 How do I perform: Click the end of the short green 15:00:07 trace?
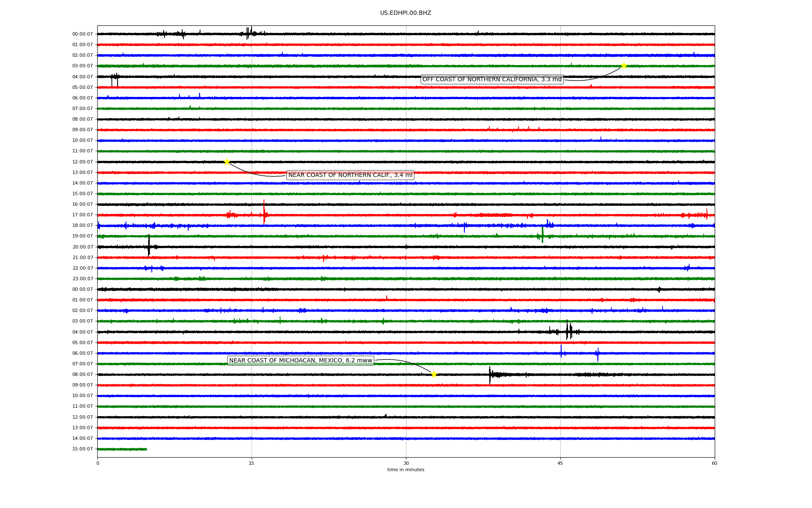click(x=146, y=449)
